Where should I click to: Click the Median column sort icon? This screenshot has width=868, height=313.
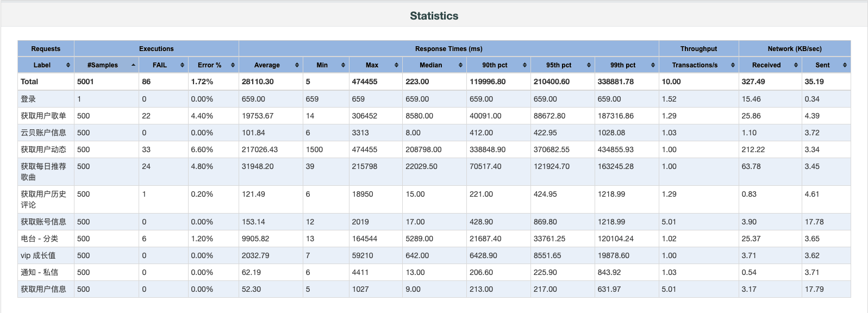point(460,65)
